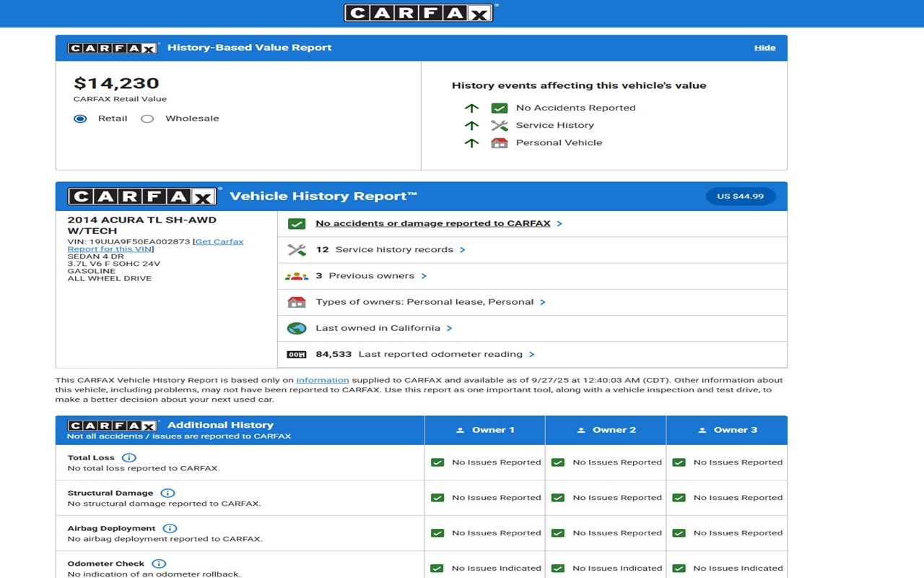The width and height of the screenshot is (924, 578).
Task: Click info icon next to Structural Damage
Action: tap(167, 493)
